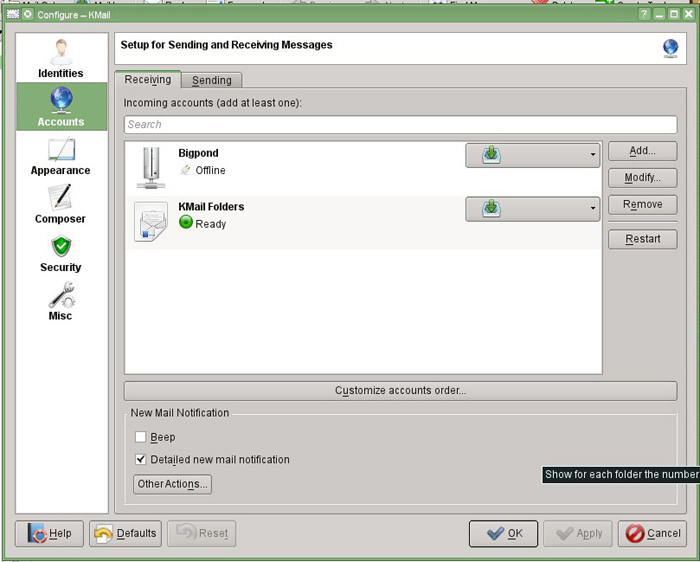
Task: Click the Bigpond server icon
Action: (151, 168)
